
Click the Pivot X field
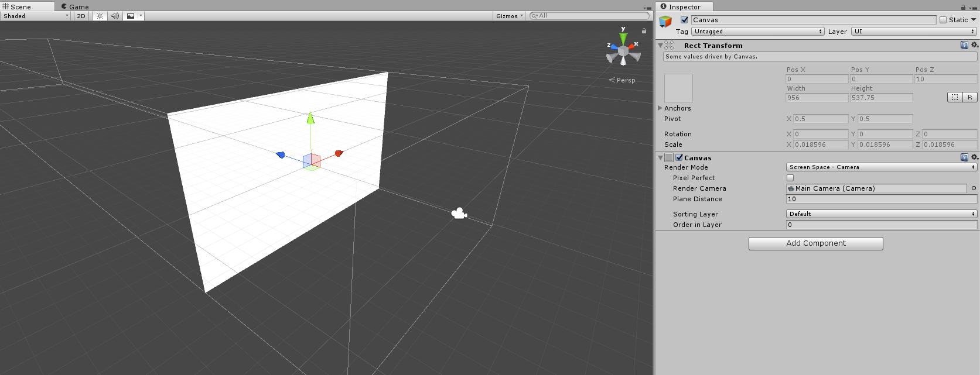tap(820, 119)
